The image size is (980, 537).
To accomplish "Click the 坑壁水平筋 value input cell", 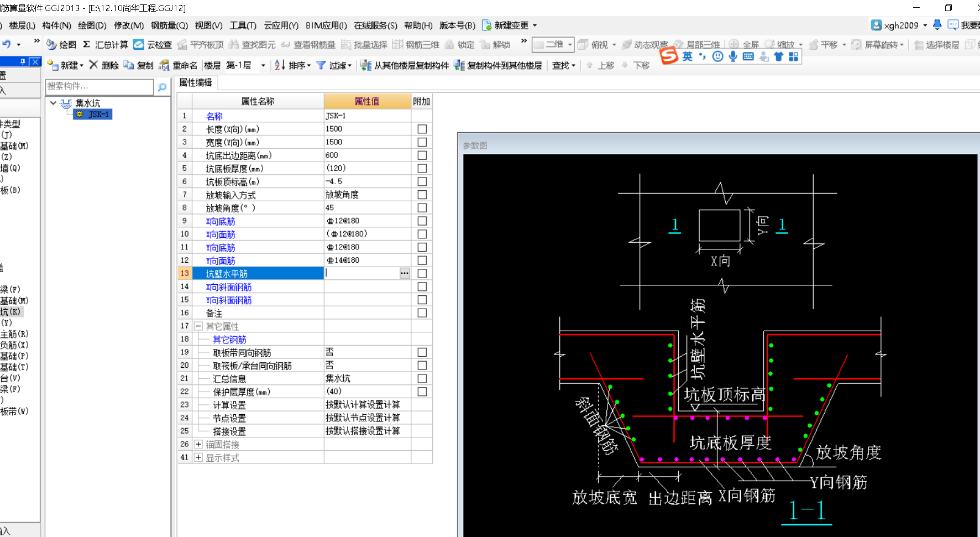I will [361, 273].
